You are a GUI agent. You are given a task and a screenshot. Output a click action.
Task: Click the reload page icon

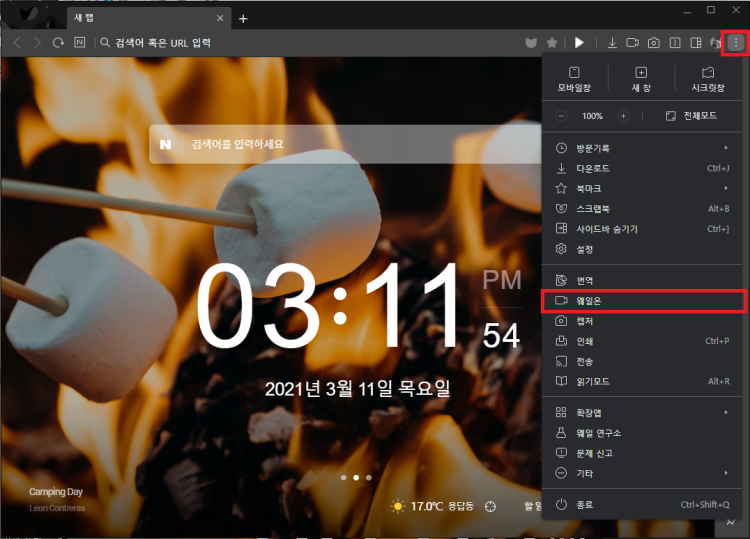click(59, 43)
